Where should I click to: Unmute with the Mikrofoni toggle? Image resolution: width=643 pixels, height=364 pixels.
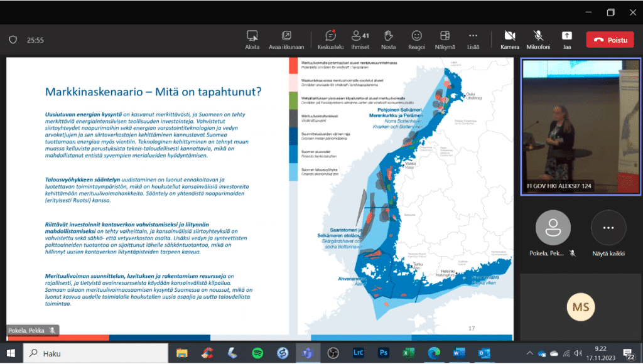click(538, 40)
